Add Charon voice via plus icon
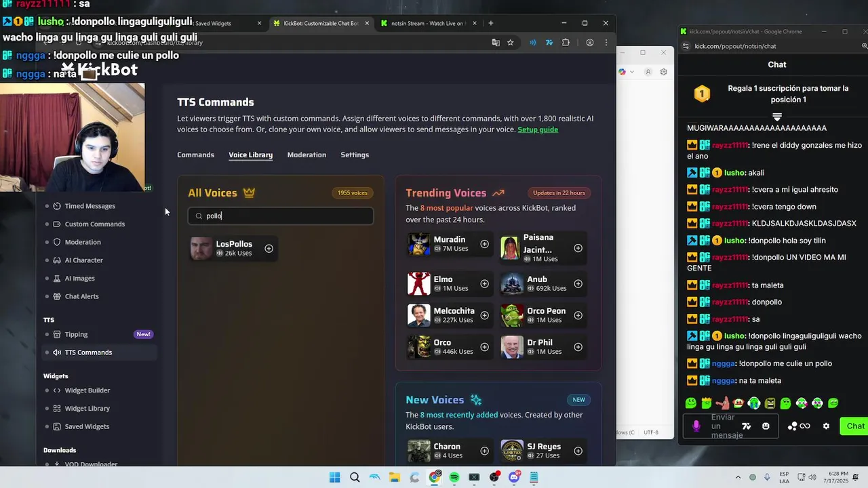The width and height of the screenshot is (868, 488). tap(484, 451)
